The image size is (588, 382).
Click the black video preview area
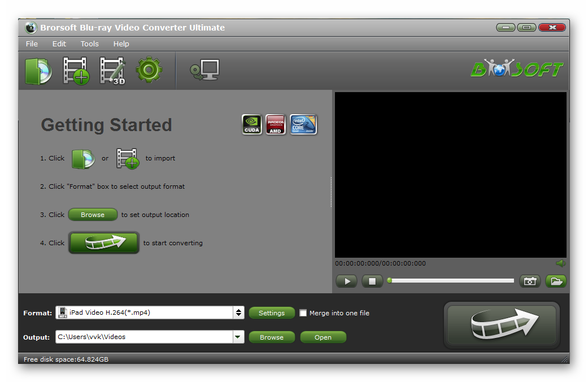pos(450,175)
